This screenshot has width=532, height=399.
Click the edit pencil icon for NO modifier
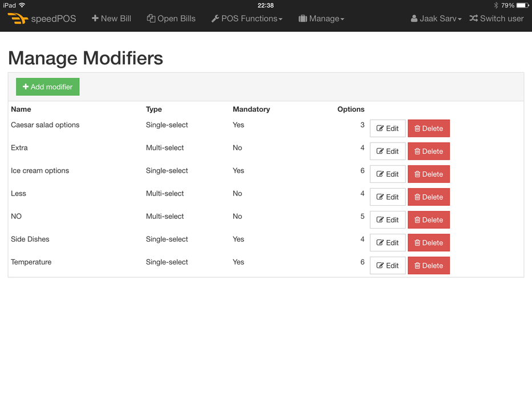click(x=380, y=220)
